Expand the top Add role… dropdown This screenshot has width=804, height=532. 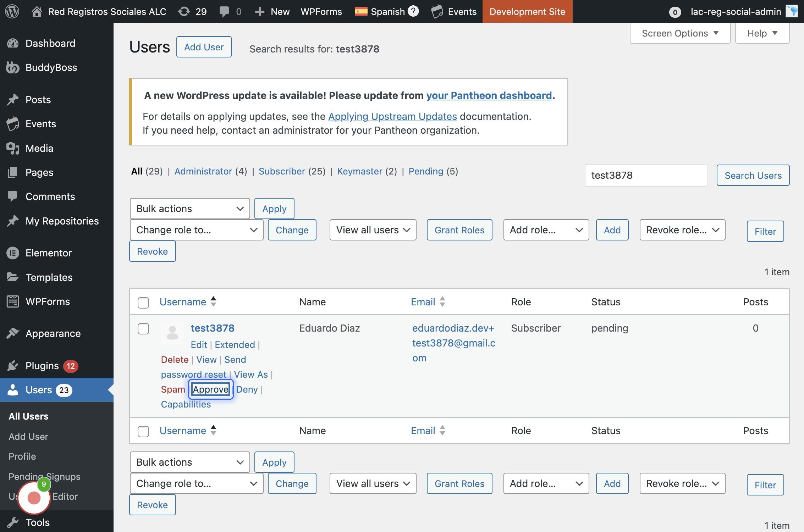pyautogui.click(x=546, y=230)
